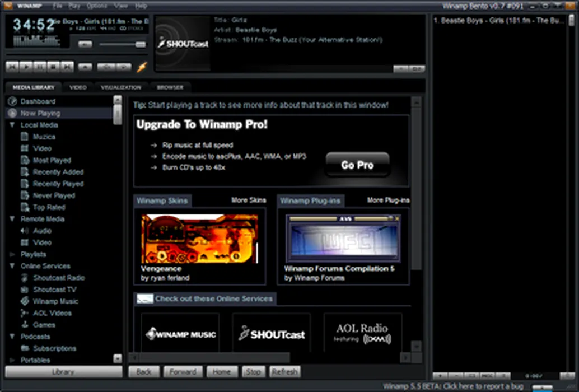Switch to the Visualization tab
The width and height of the screenshot is (579, 392).
point(121,87)
